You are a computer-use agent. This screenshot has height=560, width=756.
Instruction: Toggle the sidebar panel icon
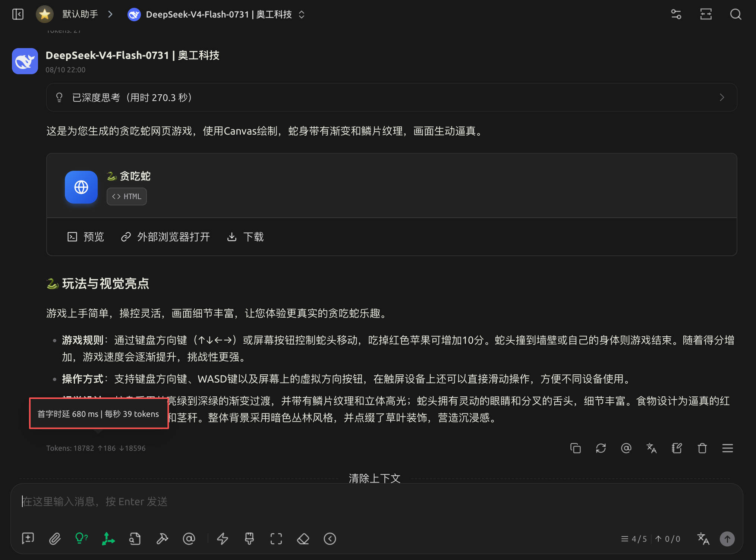tap(18, 14)
